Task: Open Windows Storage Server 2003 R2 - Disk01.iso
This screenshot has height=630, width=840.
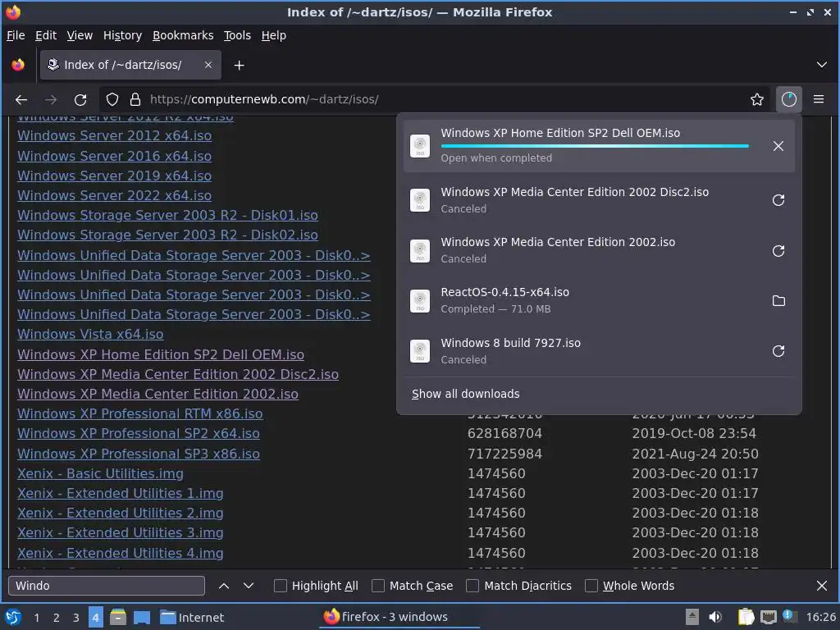Action: point(167,216)
